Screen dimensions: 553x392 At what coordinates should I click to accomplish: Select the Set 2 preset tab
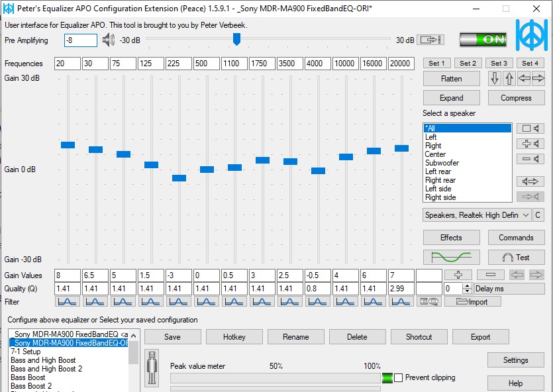[468, 63]
